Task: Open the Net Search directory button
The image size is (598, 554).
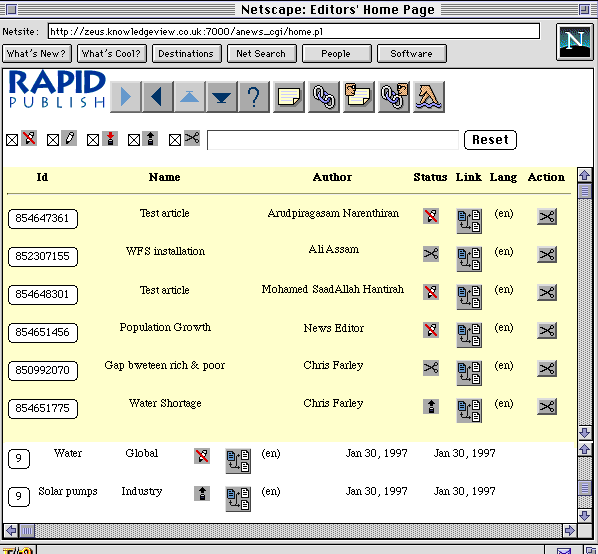Action: point(262,53)
